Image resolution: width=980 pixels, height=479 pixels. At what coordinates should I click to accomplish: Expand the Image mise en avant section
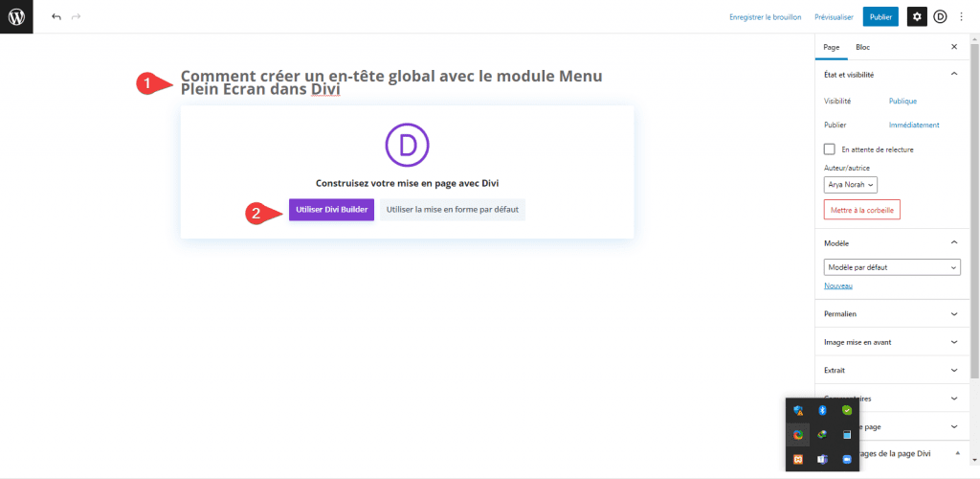954,342
